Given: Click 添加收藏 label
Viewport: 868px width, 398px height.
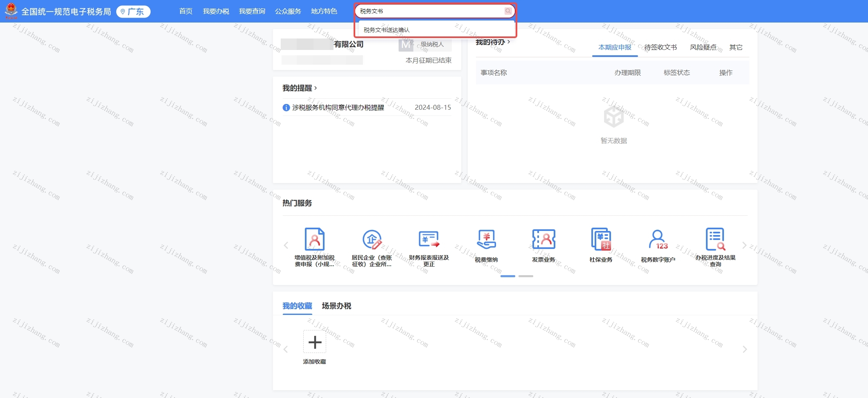Looking at the screenshot, I should pos(315,362).
